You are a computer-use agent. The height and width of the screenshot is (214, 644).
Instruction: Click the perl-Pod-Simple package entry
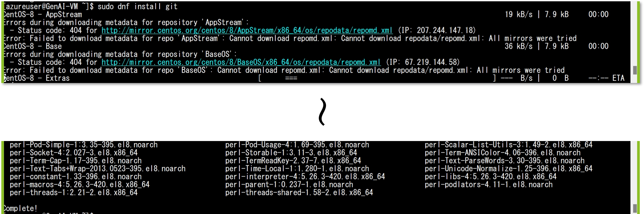84,145
